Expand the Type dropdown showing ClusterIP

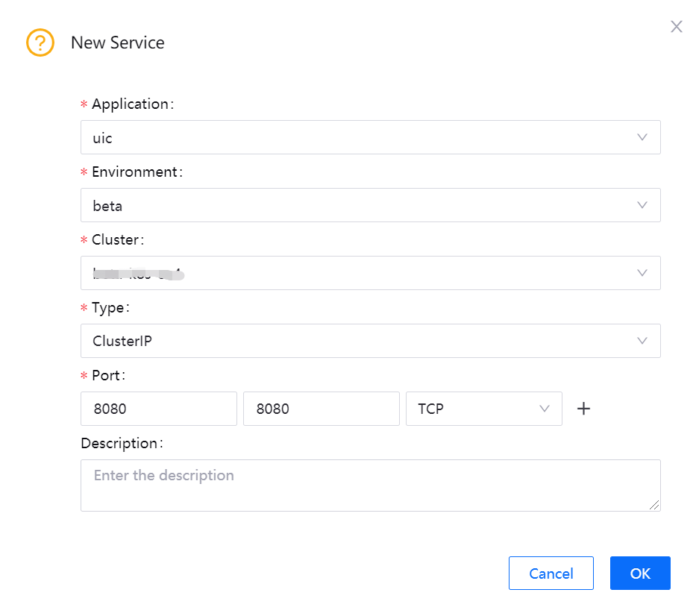click(x=370, y=341)
